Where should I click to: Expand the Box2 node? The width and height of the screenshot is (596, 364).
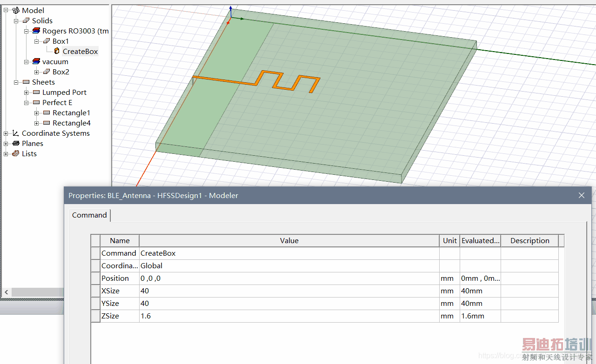[x=37, y=72]
